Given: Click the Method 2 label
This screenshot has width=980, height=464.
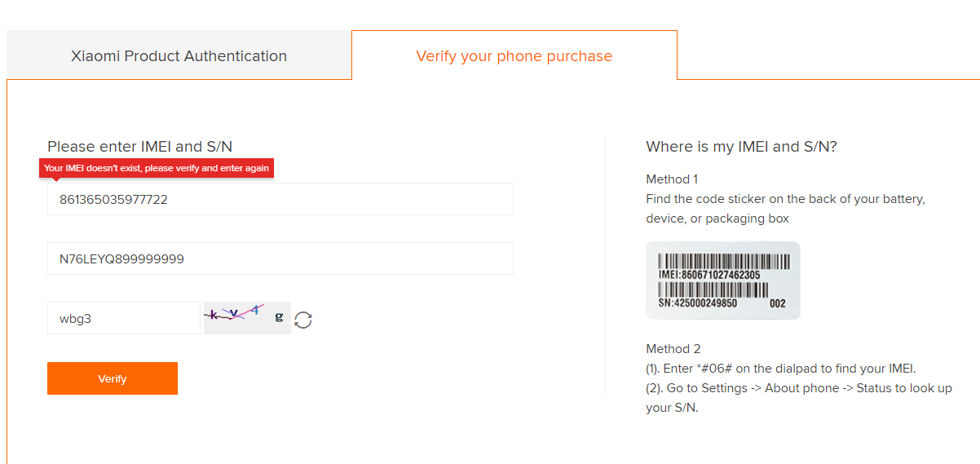Looking at the screenshot, I should [673, 349].
